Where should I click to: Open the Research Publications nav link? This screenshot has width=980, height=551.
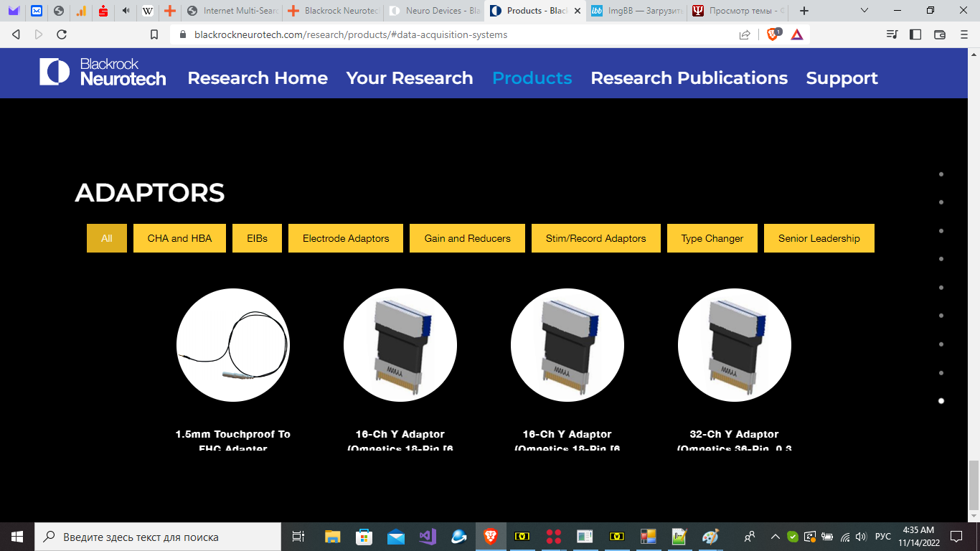[x=689, y=77]
